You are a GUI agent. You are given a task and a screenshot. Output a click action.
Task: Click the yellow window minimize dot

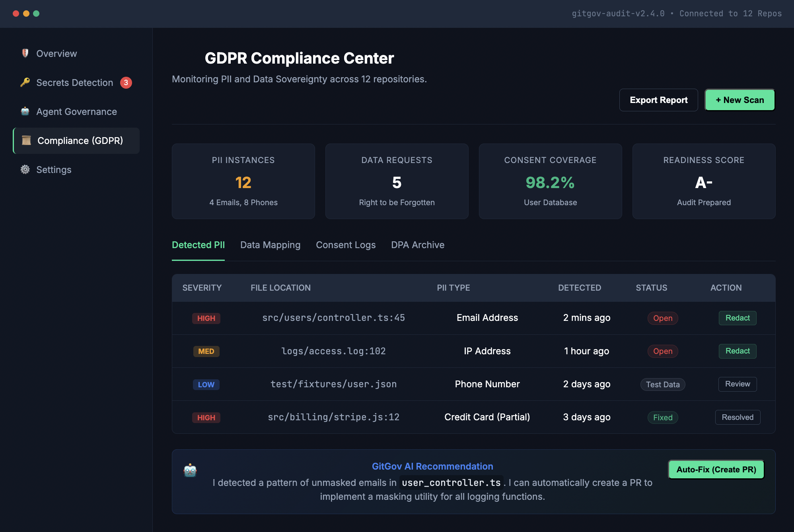(x=26, y=14)
